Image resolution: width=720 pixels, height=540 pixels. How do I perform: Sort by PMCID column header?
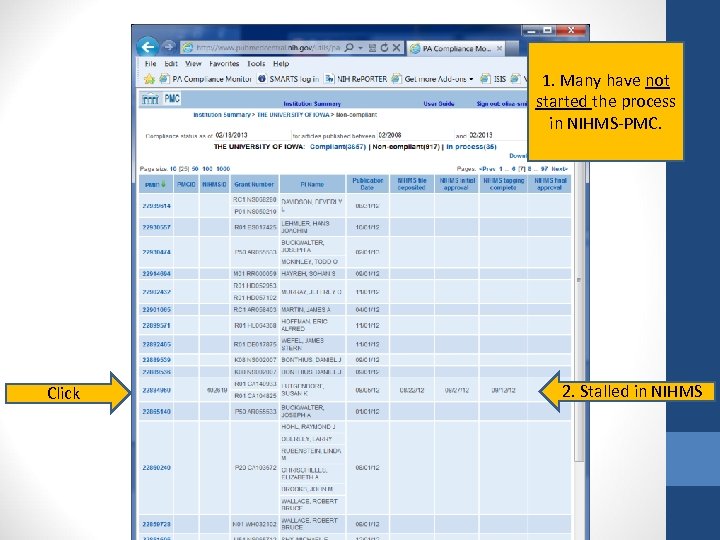coord(186,184)
